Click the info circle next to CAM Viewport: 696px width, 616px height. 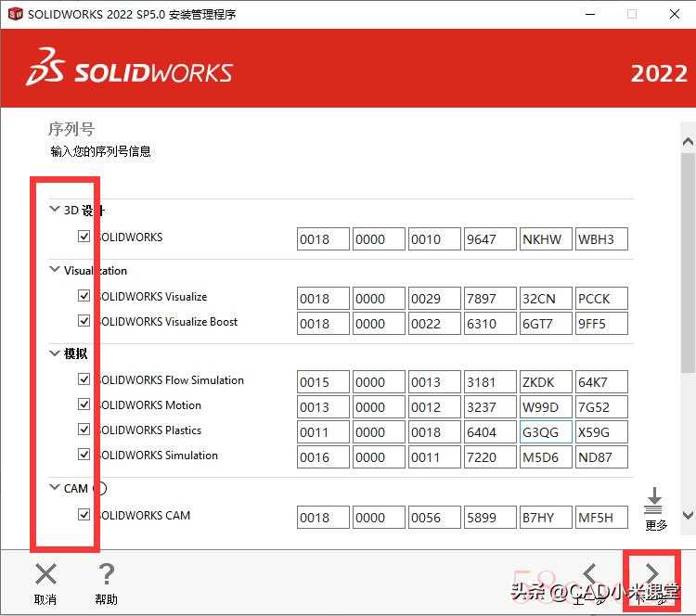(100, 488)
